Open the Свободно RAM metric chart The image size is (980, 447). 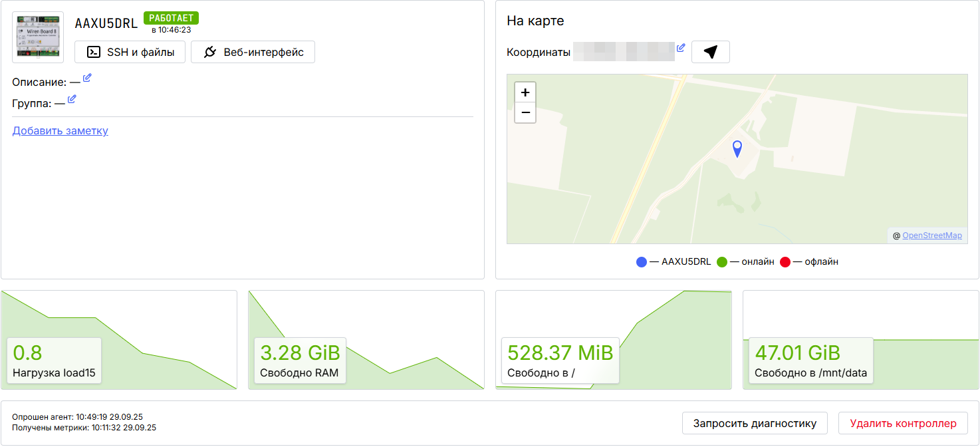[366, 340]
